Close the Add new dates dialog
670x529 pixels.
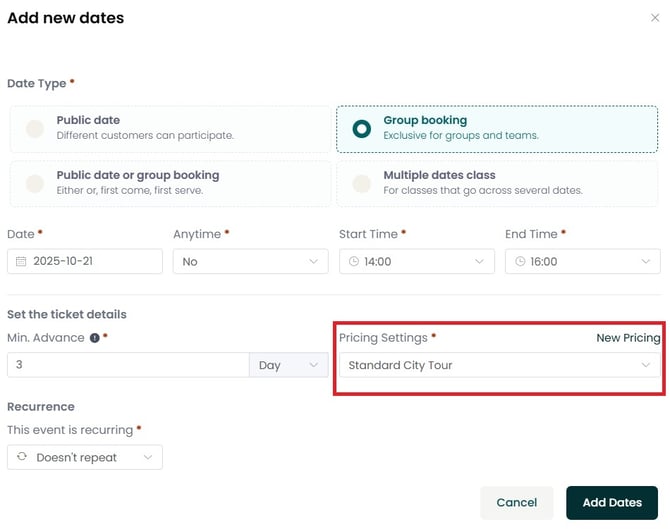point(655,18)
